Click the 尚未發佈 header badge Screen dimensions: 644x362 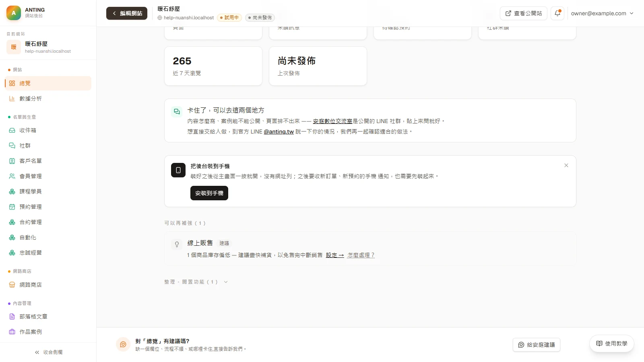(x=260, y=18)
